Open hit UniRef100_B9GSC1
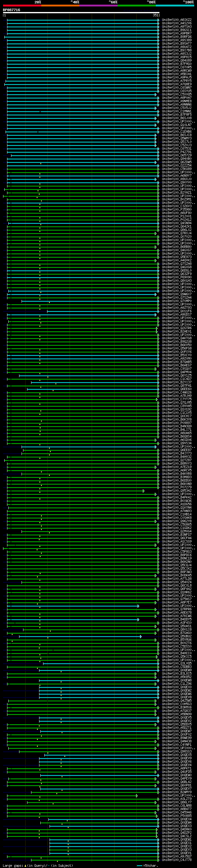This screenshot has width=197, height=868. pyautogui.click(x=177, y=30)
